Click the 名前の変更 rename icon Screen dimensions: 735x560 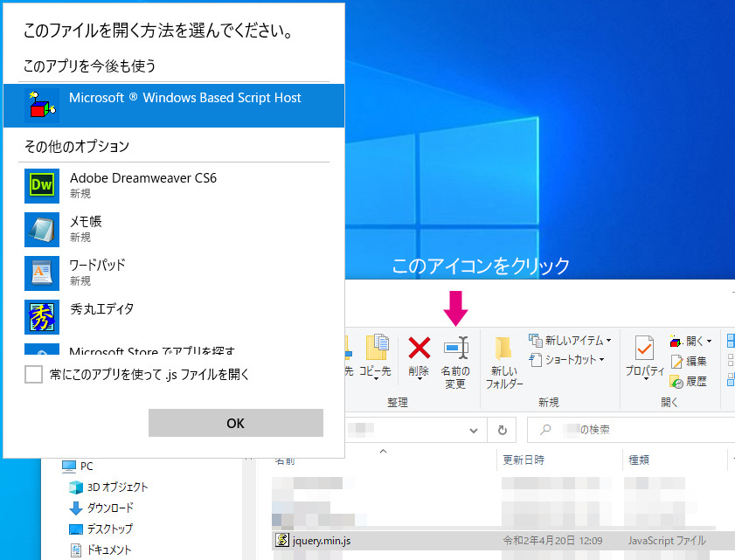[455, 349]
